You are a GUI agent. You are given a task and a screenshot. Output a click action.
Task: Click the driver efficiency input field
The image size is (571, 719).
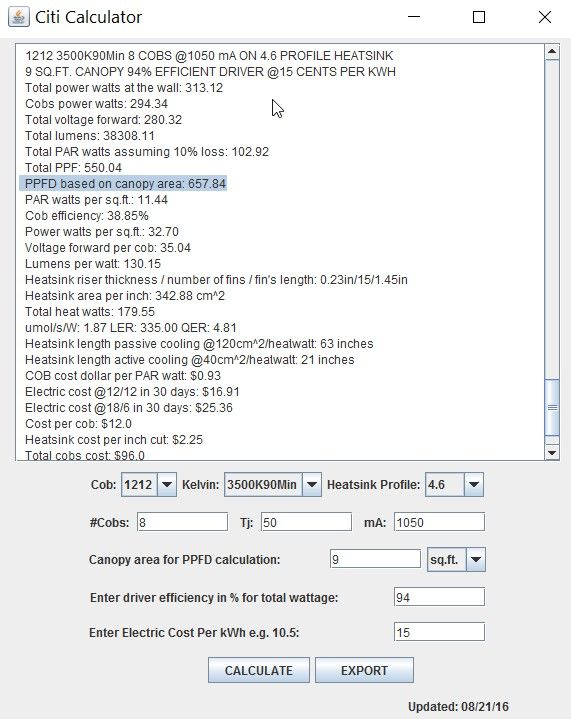pos(439,597)
